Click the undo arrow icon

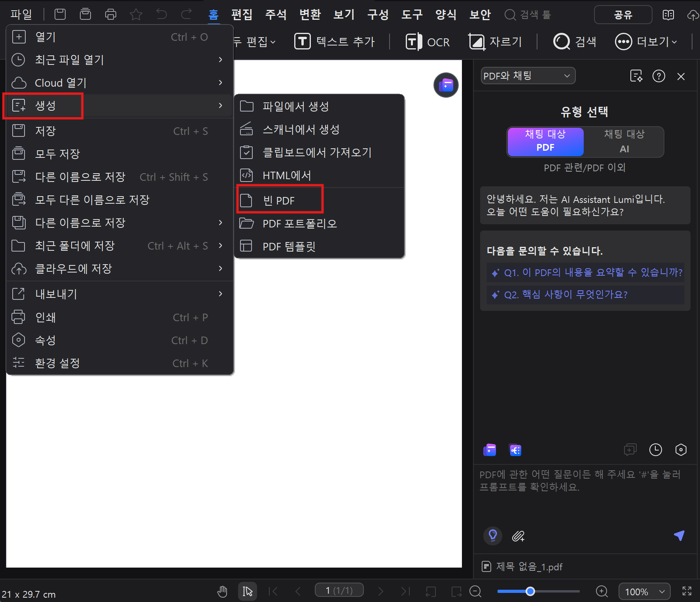[x=161, y=14]
